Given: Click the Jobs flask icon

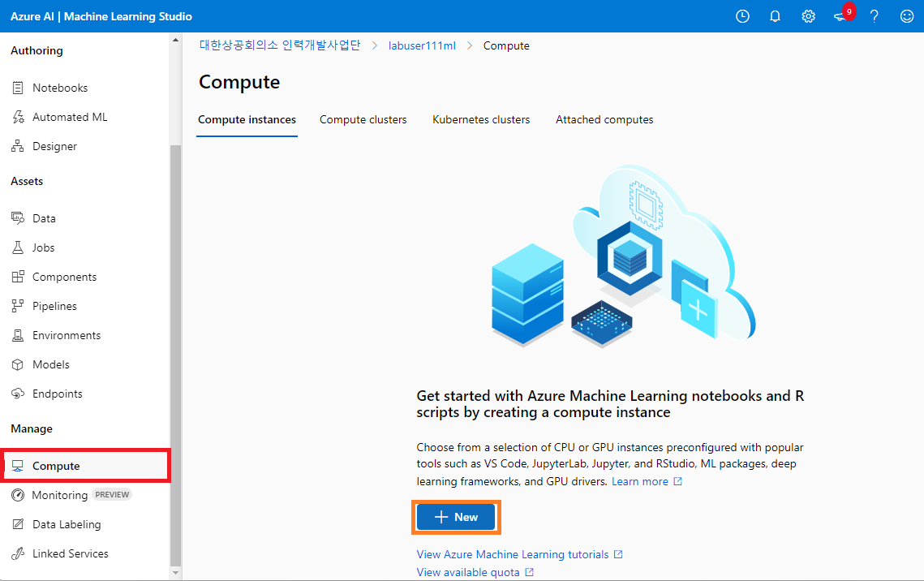Looking at the screenshot, I should click(x=18, y=247).
